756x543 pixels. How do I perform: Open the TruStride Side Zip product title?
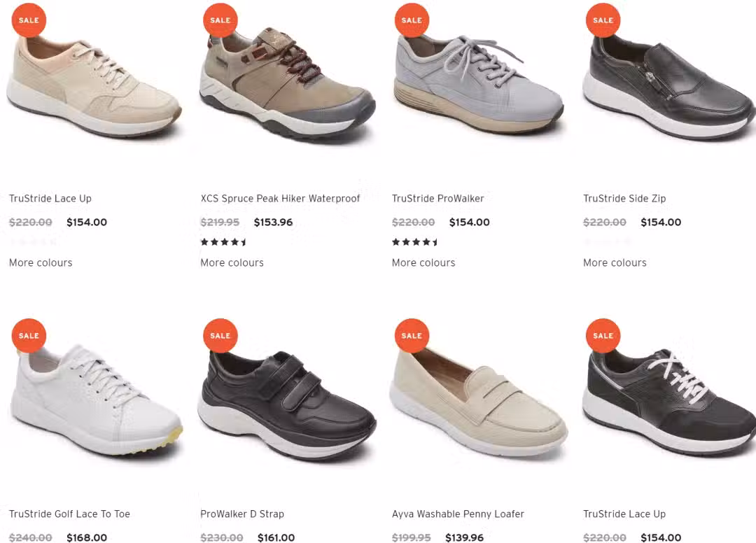pyautogui.click(x=624, y=199)
